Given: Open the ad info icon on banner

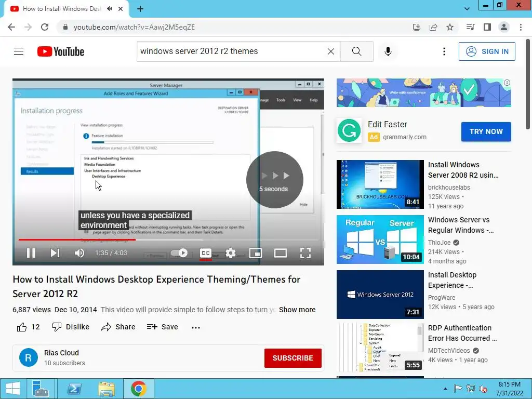Looking at the screenshot, I should [507, 83].
